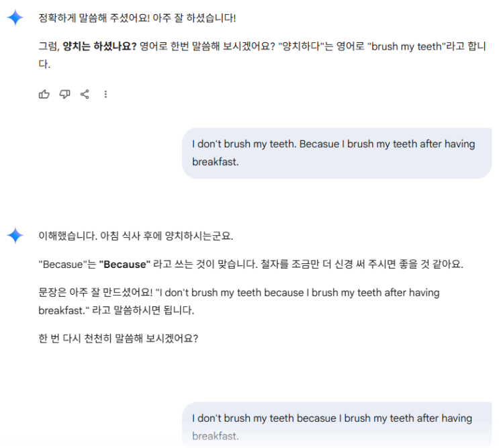The image size is (499, 448).
Task: Click the faded "breakfast." in the bottom bubble
Action: pyautogui.click(x=215, y=437)
